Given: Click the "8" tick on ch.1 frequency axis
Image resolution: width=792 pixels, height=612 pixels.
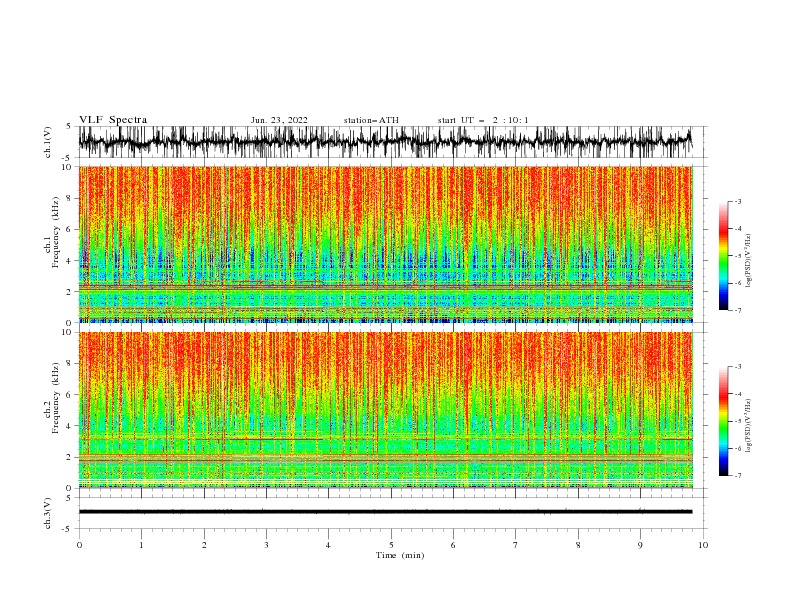Looking at the screenshot, I should (x=70, y=198).
